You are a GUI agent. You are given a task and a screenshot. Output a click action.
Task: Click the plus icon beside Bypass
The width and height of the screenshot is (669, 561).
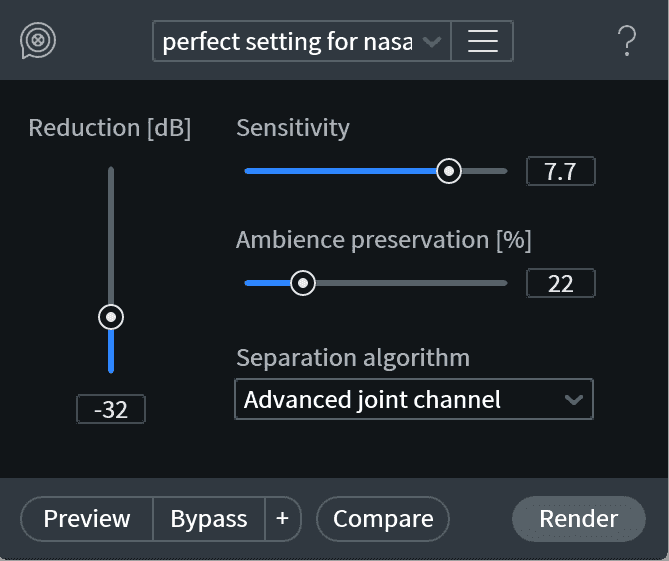coord(283,519)
